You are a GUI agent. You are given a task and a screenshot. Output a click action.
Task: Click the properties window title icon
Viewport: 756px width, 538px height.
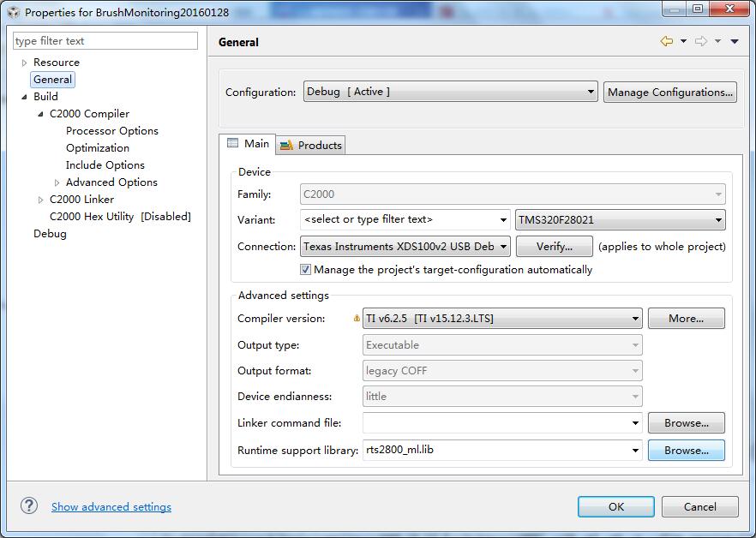(14, 12)
